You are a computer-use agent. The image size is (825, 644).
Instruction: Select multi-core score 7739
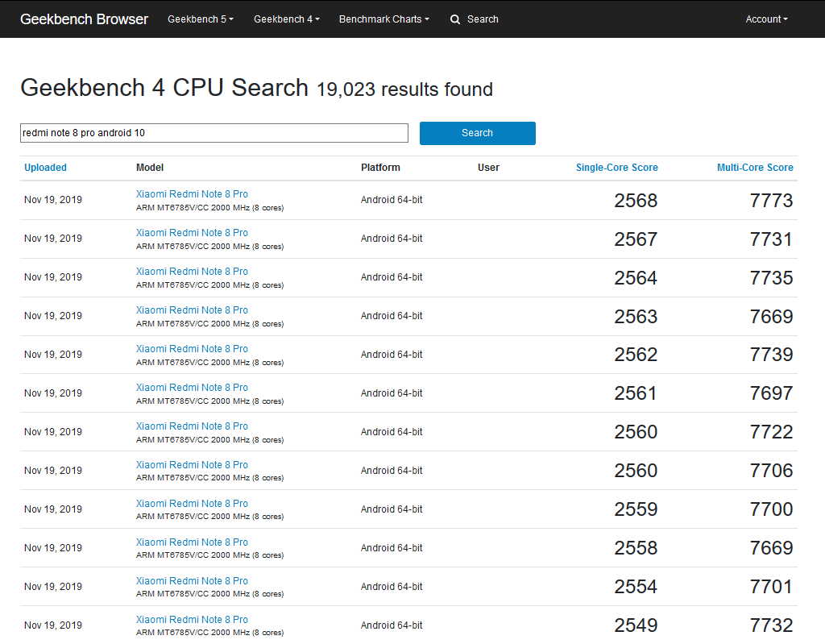[x=771, y=355]
